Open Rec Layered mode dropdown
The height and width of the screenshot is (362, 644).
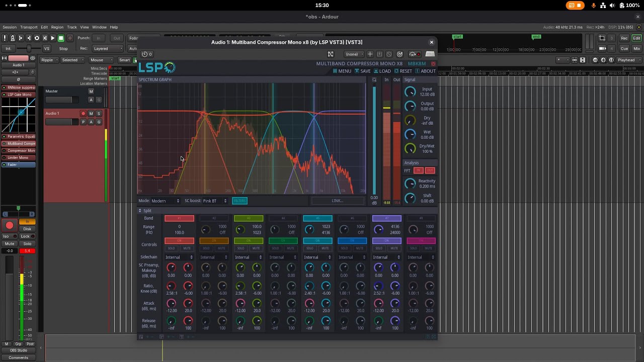tap(108, 49)
